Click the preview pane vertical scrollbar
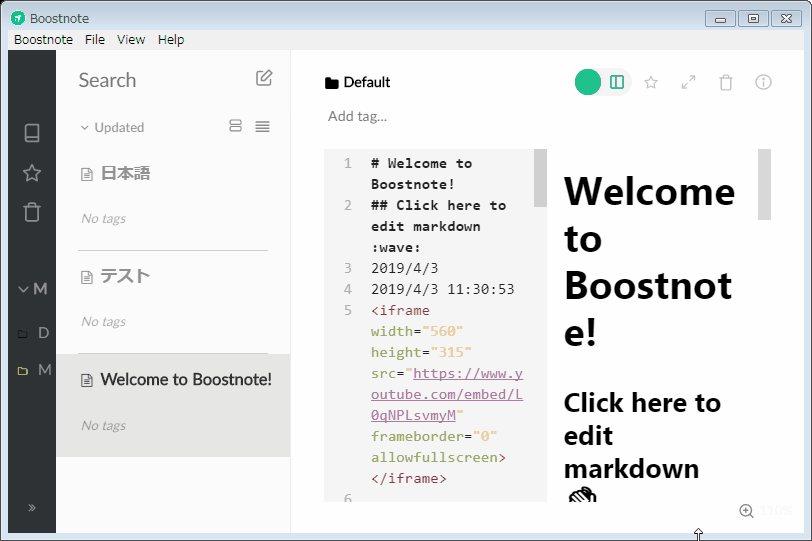 764,184
